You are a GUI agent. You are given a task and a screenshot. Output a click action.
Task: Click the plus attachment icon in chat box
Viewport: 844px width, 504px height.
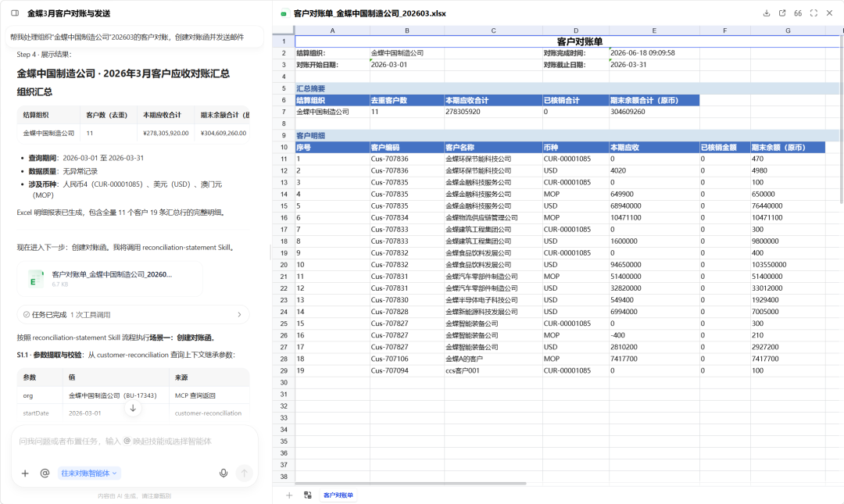click(25, 474)
